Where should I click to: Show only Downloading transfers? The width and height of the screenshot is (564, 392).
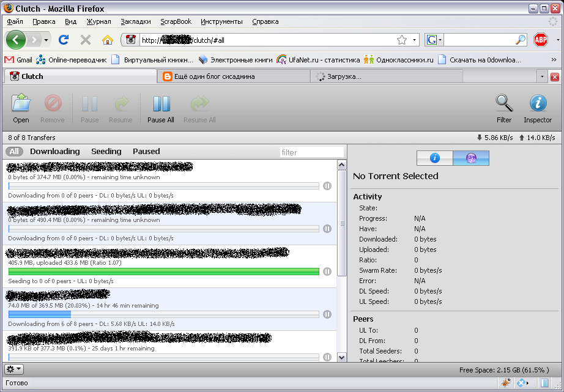(x=55, y=152)
